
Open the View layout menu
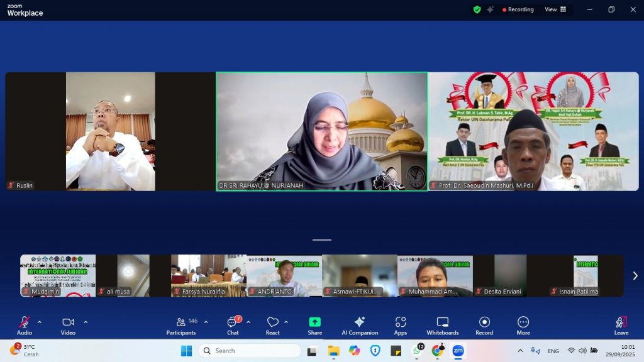tap(555, 9)
